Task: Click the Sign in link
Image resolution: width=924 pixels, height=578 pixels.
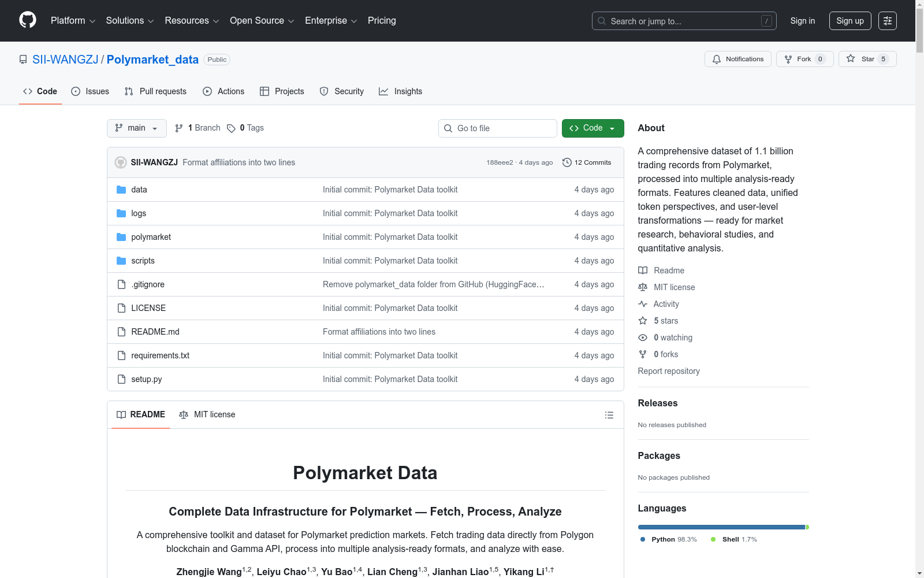Action: [803, 21]
